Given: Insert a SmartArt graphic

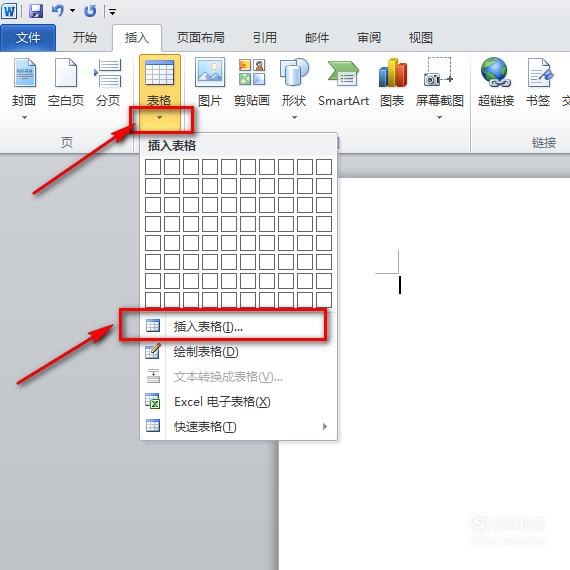Looking at the screenshot, I should [344, 83].
